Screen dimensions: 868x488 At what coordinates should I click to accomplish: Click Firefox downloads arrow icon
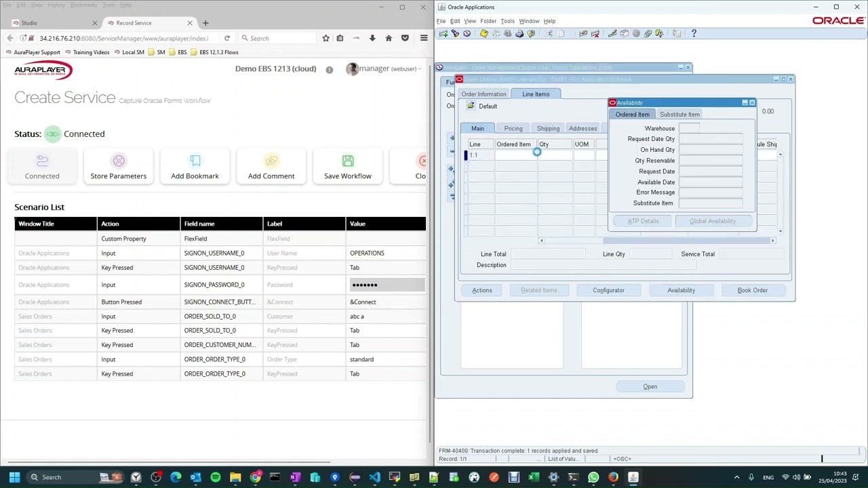[x=372, y=39]
